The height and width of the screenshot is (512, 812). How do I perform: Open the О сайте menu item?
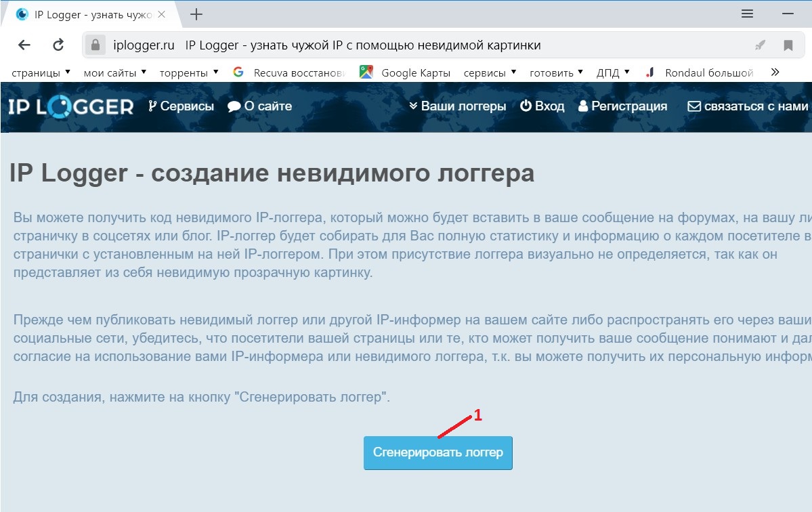click(260, 106)
